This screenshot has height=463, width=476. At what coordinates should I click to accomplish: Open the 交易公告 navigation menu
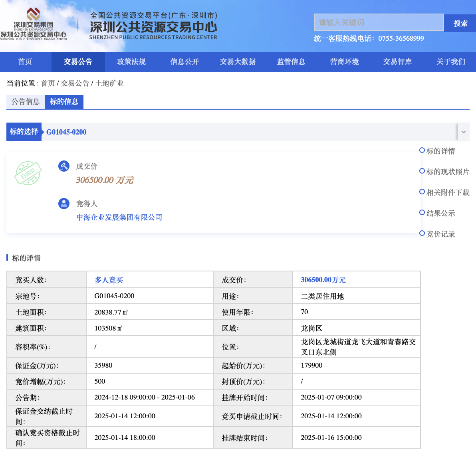pyautogui.click(x=78, y=62)
